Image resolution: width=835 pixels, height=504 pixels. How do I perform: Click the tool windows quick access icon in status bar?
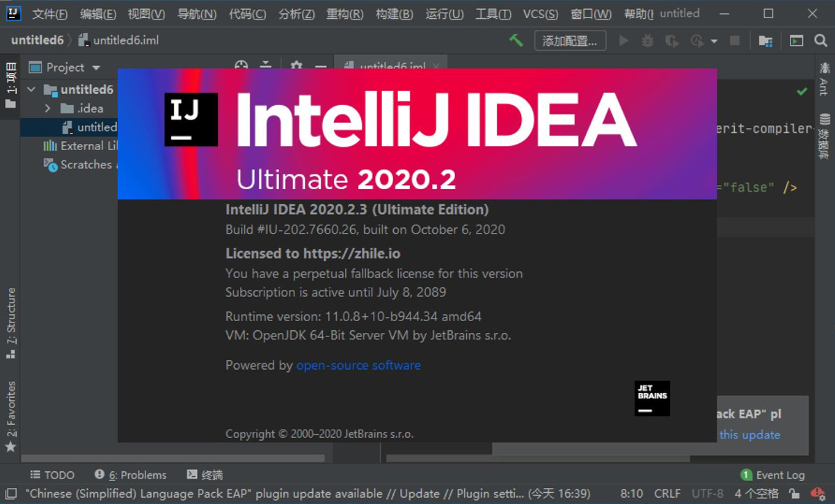click(11, 494)
